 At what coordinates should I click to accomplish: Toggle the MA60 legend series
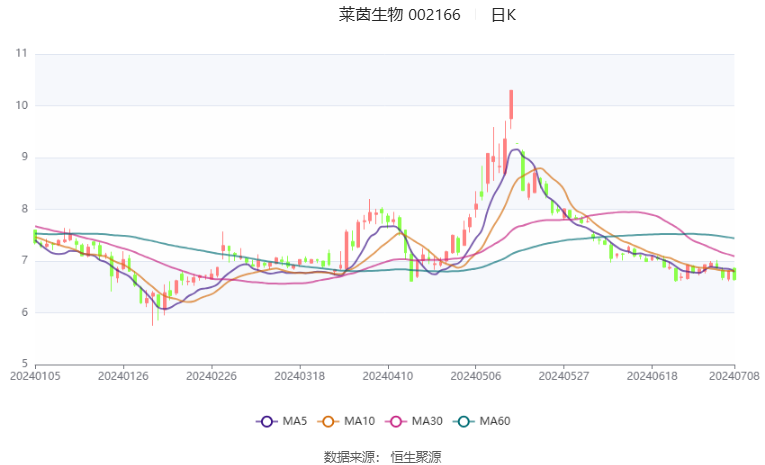pyautogui.click(x=482, y=421)
